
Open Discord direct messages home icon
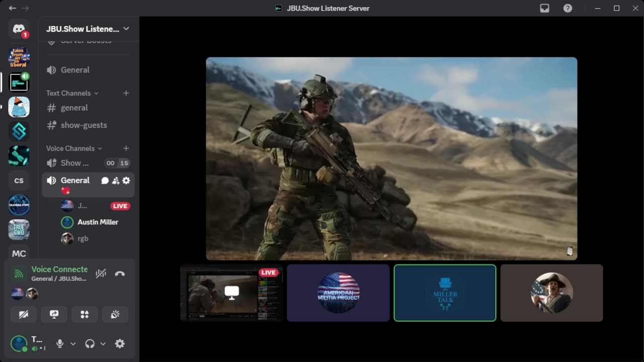19,29
